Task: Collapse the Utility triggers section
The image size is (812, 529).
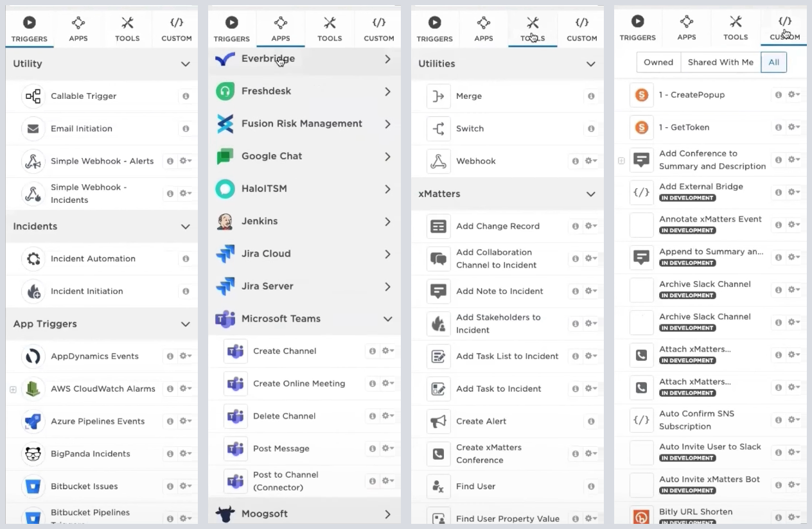Action: point(186,64)
